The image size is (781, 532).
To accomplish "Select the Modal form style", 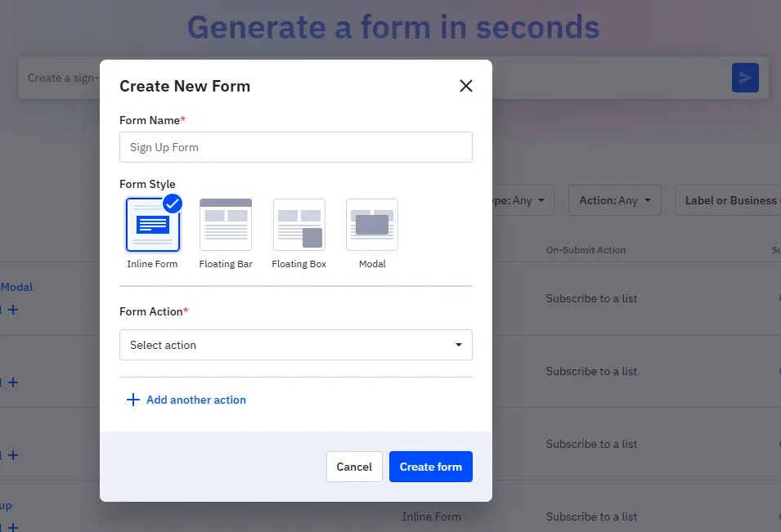I will [372, 223].
